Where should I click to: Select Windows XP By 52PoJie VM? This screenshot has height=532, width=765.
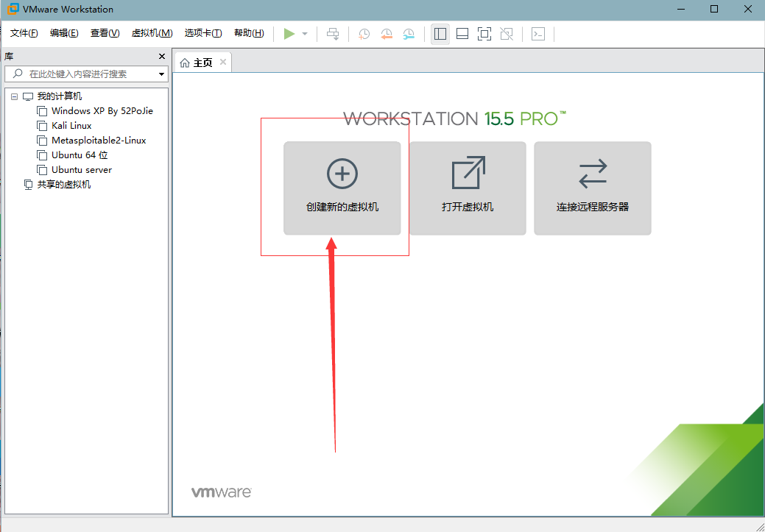coord(102,111)
